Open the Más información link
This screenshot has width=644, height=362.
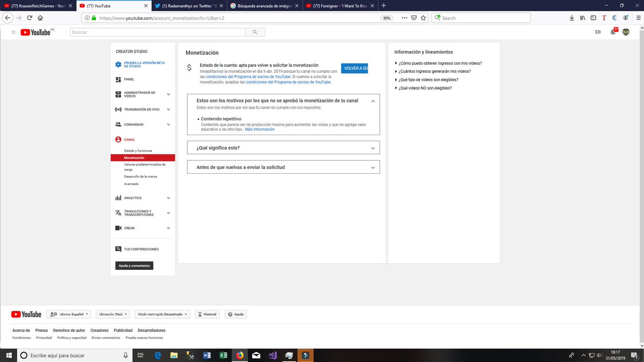pyautogui.click(x=260, y=129)
